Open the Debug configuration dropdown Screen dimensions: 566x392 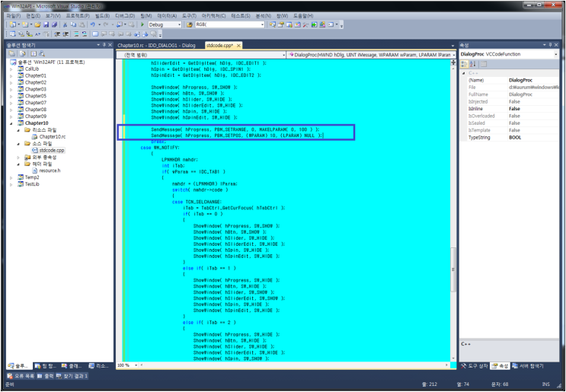click(x=179, y=24)
